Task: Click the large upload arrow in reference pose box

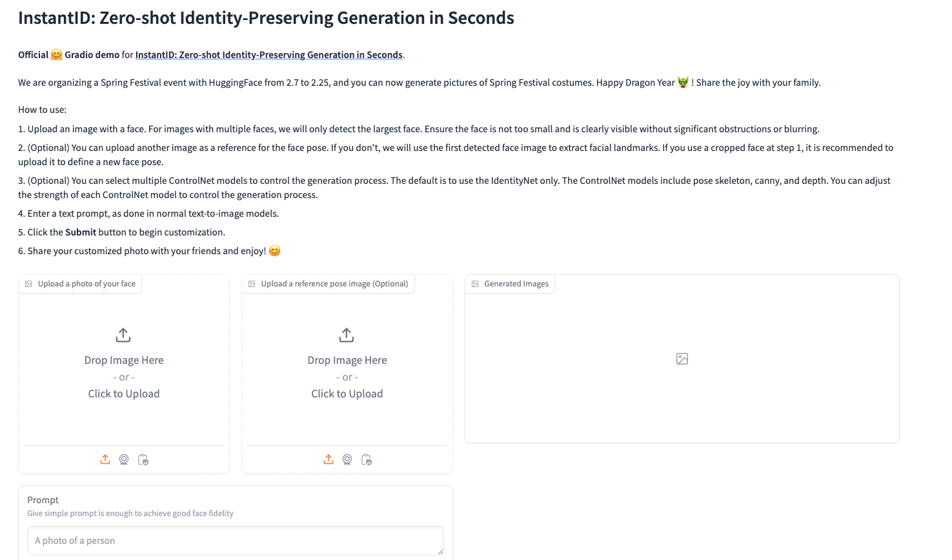Action: coord(347,335)
